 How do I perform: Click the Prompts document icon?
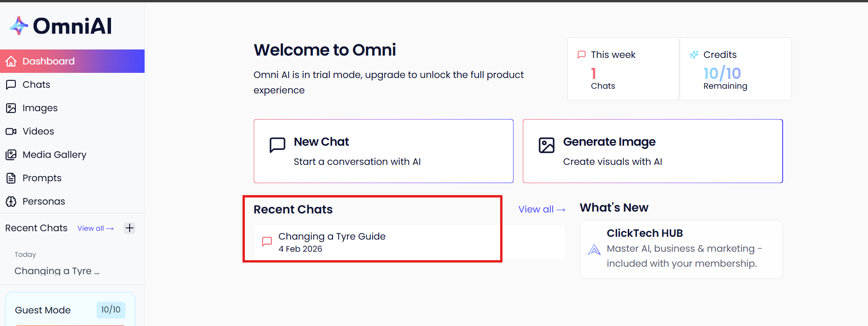click(11, 178)
